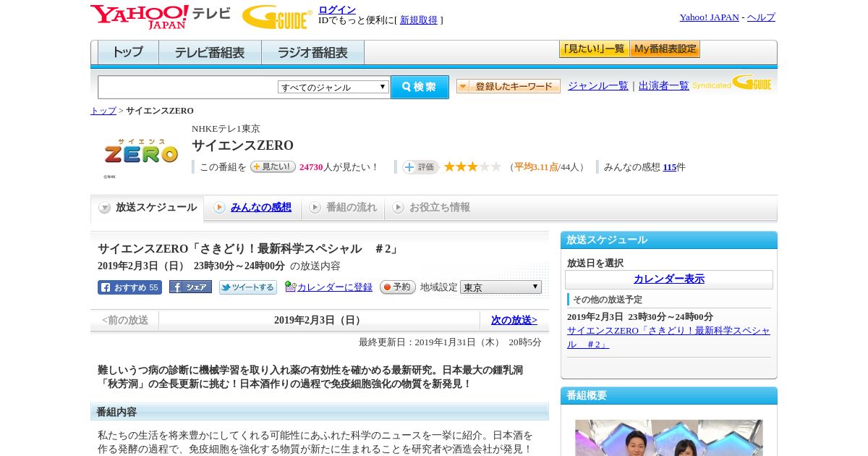Open the カレンダー表示 link
Image resolution: width=868 pixels, height=456 pixels.
coord(669,279)
